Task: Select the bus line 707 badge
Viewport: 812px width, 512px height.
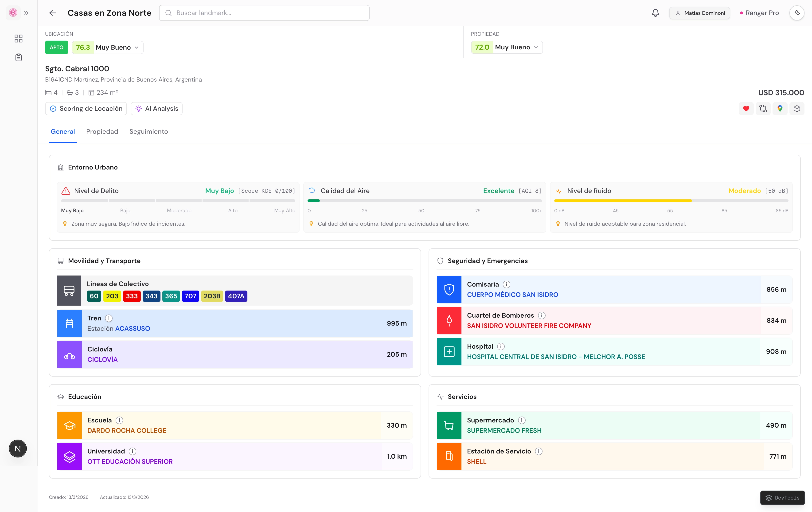Action: [190, 296]
